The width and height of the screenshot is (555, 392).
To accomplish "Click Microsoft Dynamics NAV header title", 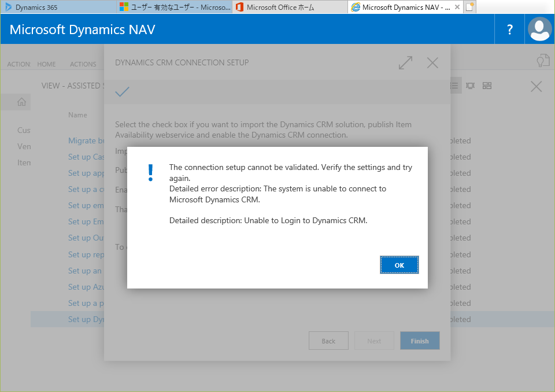I will tap(83, 29).
